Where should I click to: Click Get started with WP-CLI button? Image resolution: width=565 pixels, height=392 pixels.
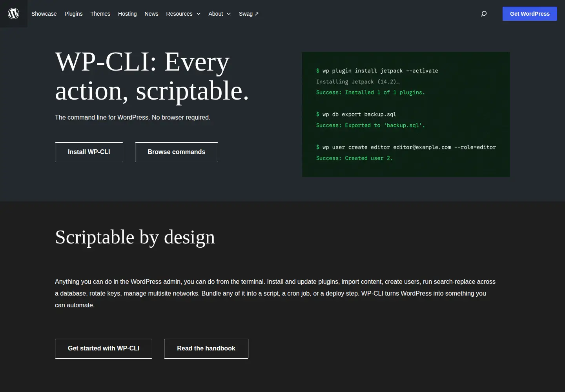click(x=104, y=348)
